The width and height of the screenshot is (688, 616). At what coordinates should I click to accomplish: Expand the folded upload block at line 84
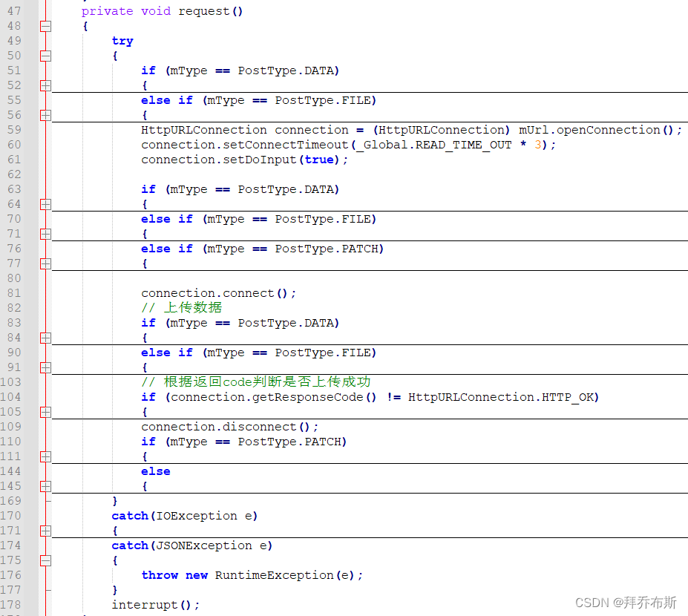(x=45, y=338)
